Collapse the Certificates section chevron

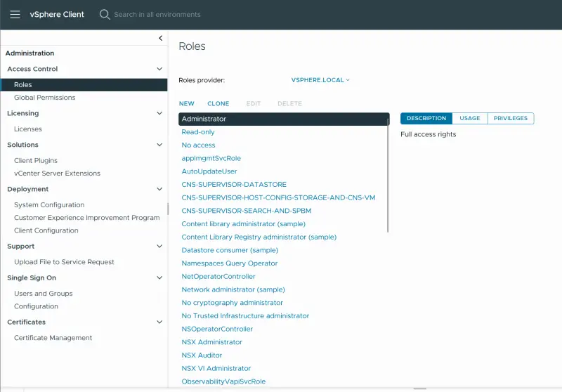(x=159, y=322)
